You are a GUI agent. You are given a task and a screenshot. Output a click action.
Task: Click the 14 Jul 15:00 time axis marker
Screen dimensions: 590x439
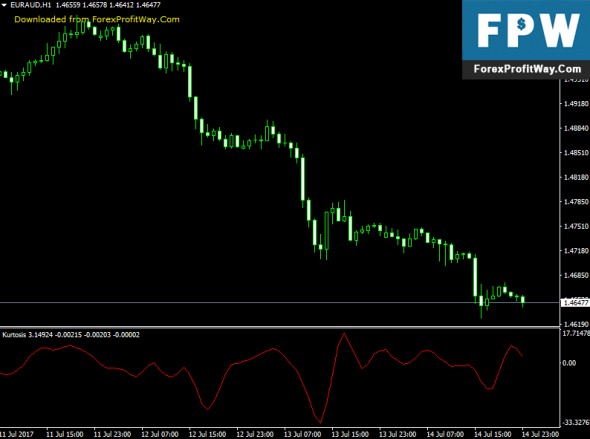pos(493,434)
